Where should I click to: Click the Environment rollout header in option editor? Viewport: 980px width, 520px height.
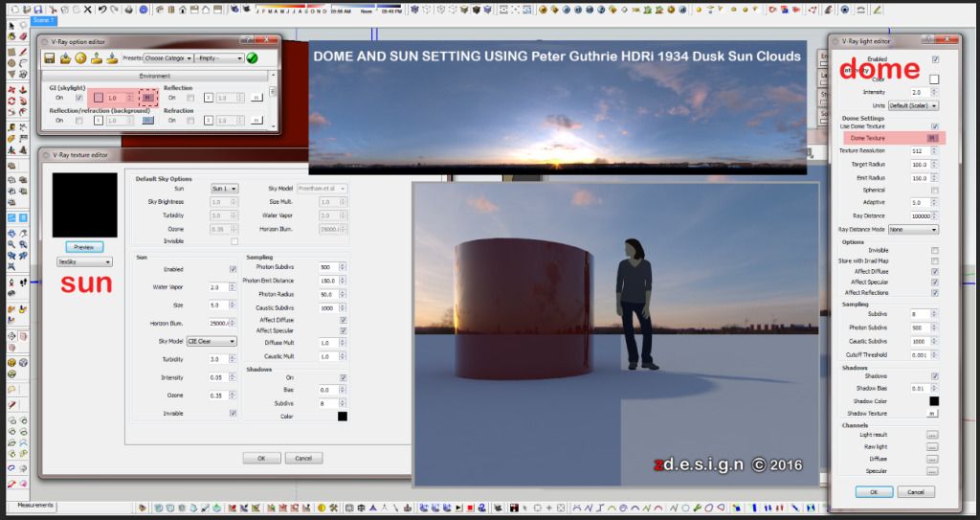click(x=154, y=76)
